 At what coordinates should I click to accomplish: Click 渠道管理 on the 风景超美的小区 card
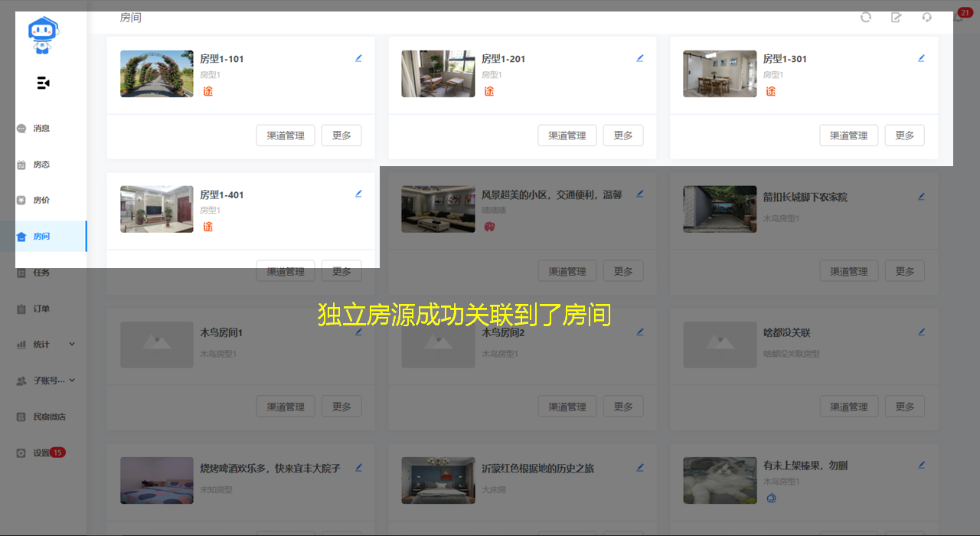click(x=567, y=271)
